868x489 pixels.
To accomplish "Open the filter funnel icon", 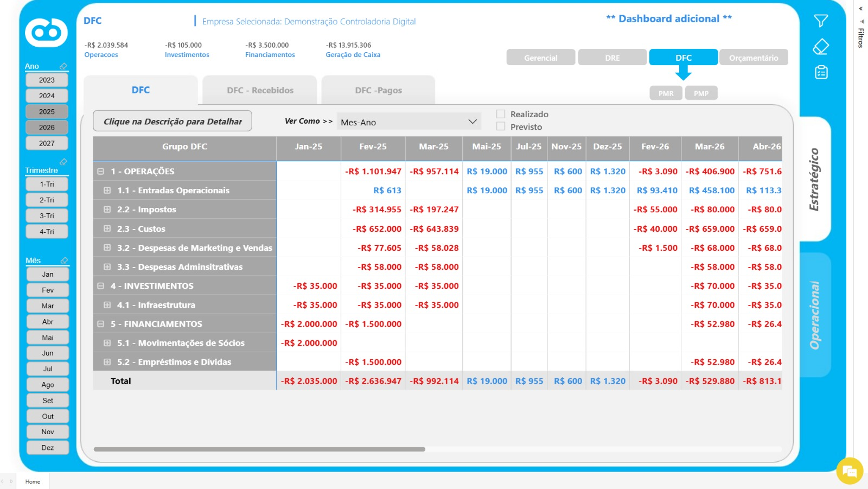I will point(821,21).
